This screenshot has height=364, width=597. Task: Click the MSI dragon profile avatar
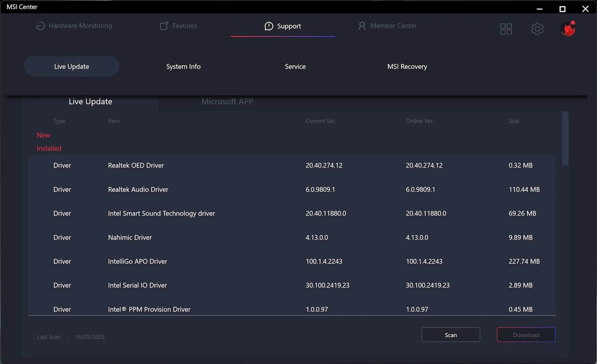coord(568,29)
